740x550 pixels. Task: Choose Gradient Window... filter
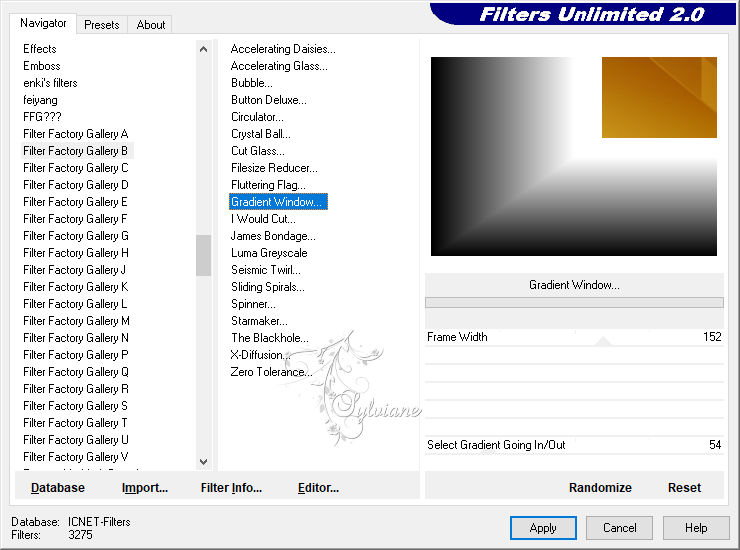pos(278,202)
